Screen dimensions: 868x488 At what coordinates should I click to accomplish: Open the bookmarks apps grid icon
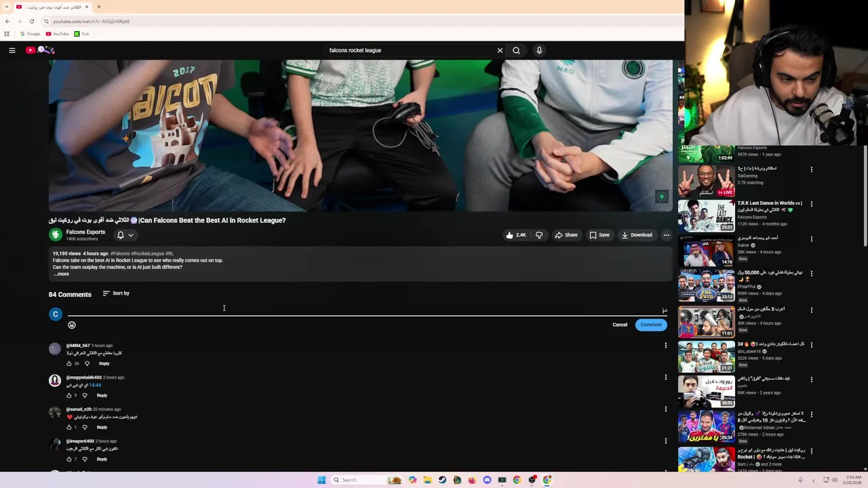pyautogui.click(x=7, y=34)
